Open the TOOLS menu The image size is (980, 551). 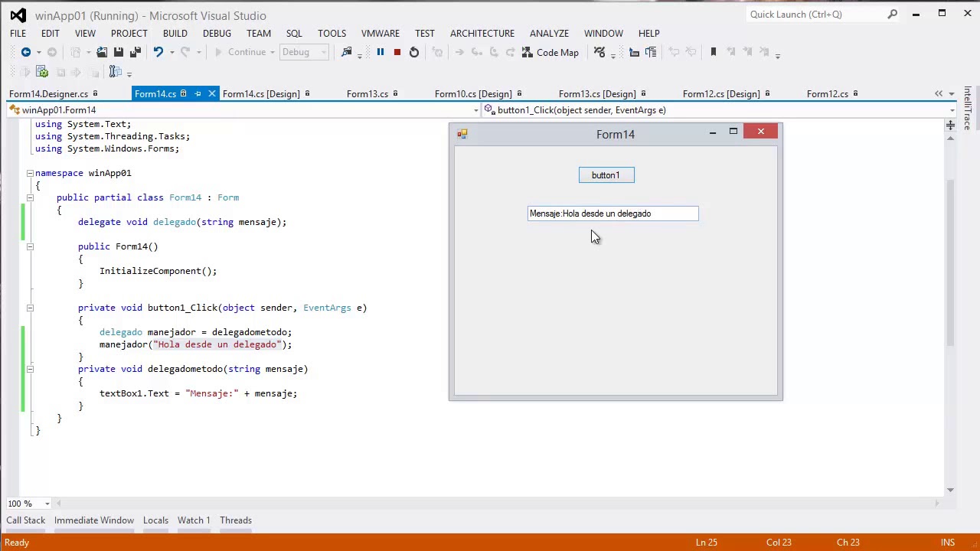pyautogui.click(x=332, y=33)
